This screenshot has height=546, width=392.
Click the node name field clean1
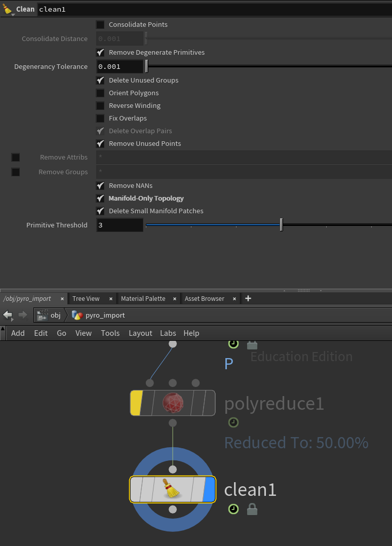[x=214, y=10]
